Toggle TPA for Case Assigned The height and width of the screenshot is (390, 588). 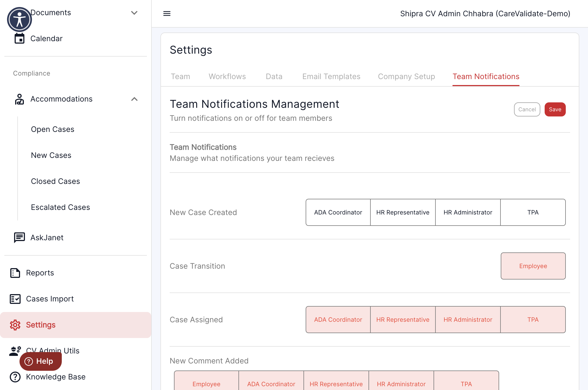533,320
